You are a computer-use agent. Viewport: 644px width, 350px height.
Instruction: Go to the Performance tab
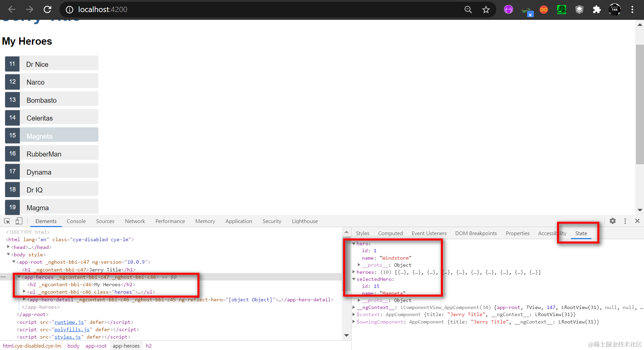(170, 221)
